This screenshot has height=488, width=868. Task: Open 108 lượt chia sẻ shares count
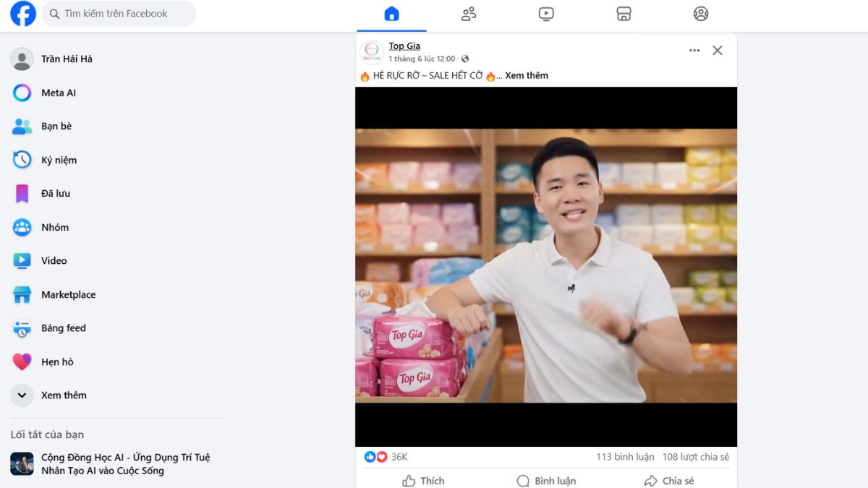696,457
